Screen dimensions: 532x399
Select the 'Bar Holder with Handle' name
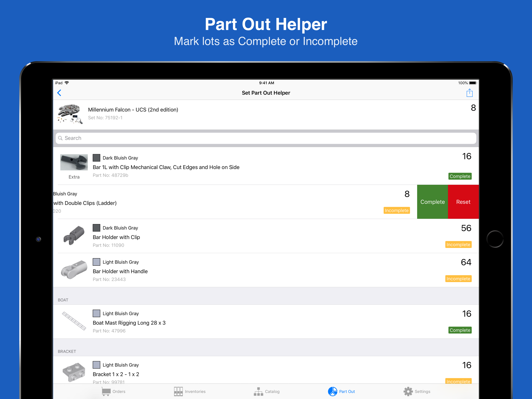tap(120, 271)
